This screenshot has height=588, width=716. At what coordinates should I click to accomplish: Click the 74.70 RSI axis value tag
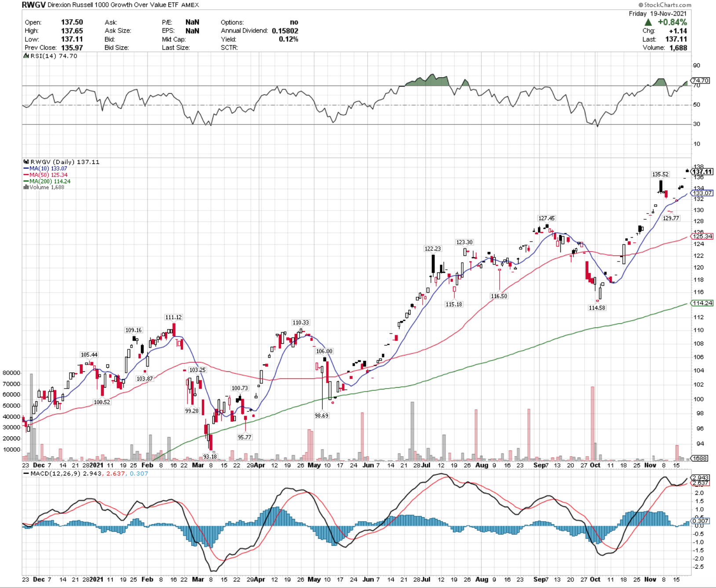click(700, 80)
